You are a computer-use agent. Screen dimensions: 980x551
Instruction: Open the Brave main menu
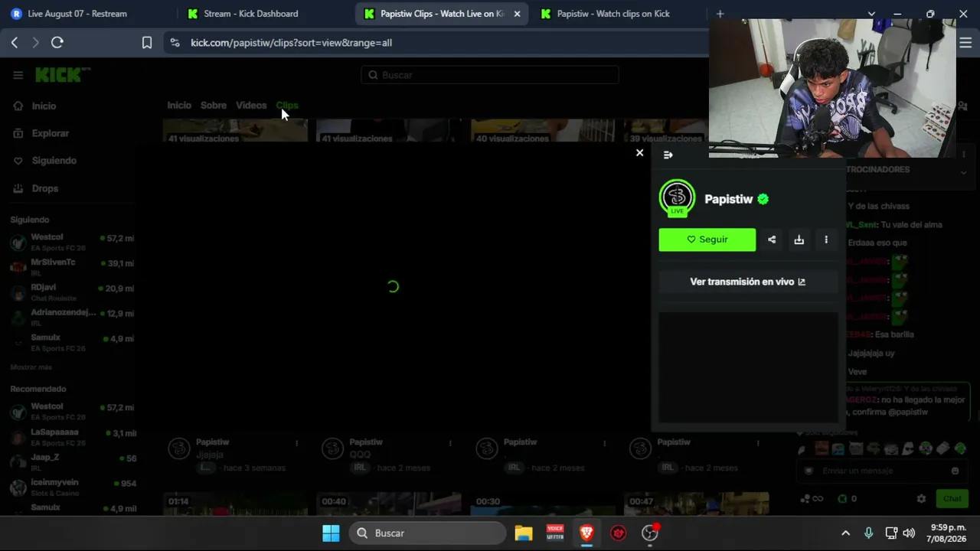965,43
